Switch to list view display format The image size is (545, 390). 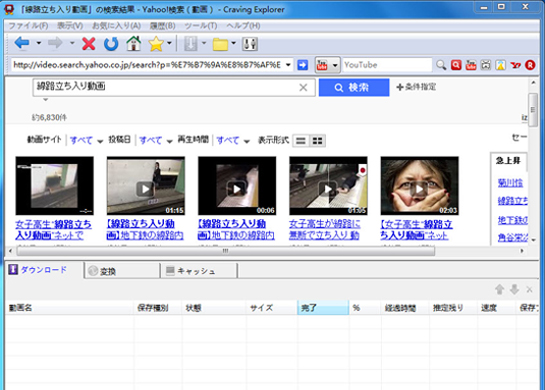pos(301,141)
